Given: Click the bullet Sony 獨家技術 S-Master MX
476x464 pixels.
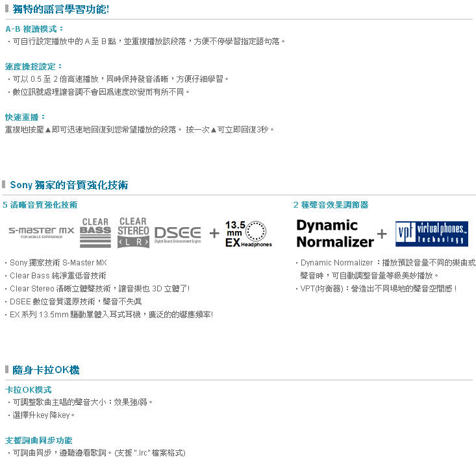Looking at the screenshot, I should coord(56,262).
